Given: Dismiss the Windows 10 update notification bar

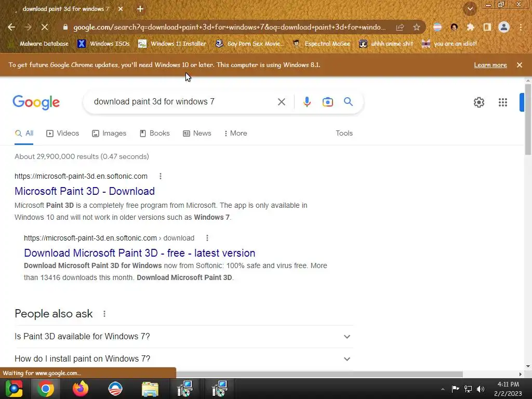Looking at the screenshot, I should [x=519, y=65].
